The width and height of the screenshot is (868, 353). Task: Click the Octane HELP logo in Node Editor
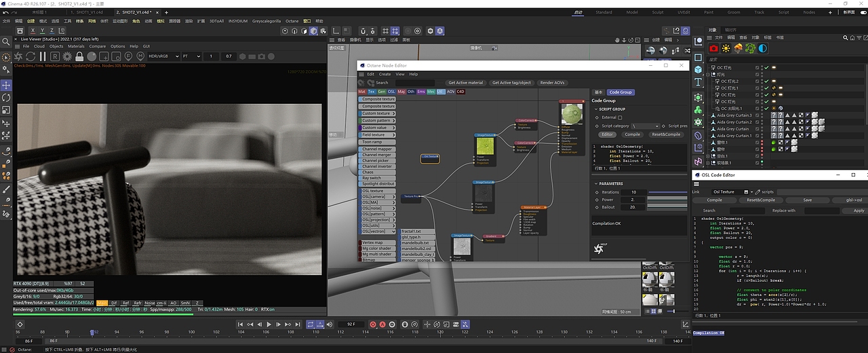pos(601,248)
